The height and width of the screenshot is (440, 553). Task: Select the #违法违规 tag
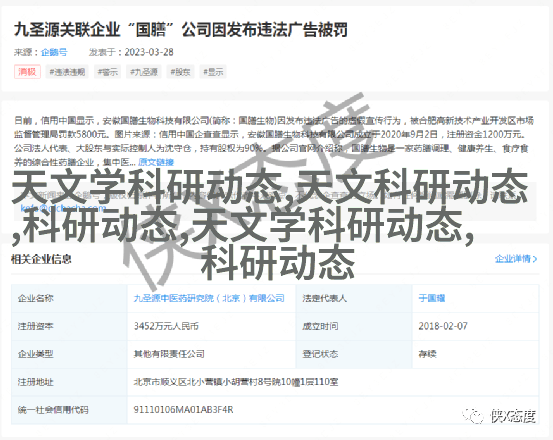[x=67, y=72]
